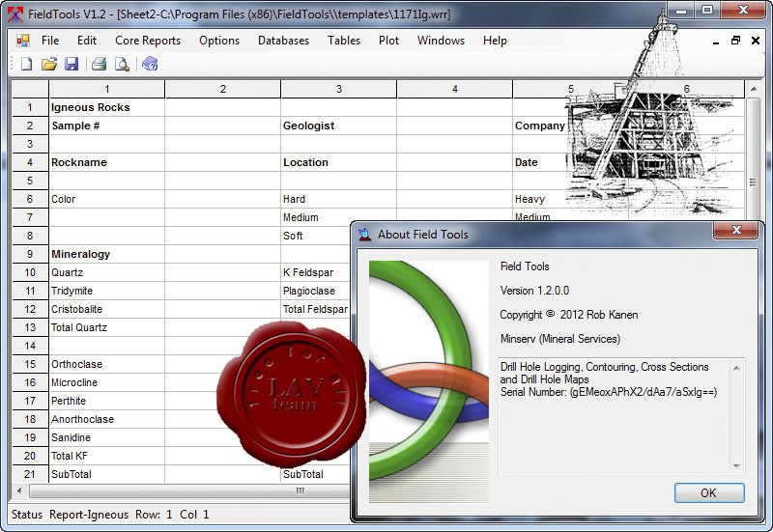Open the Edit menu

click(x=87, y=41)
